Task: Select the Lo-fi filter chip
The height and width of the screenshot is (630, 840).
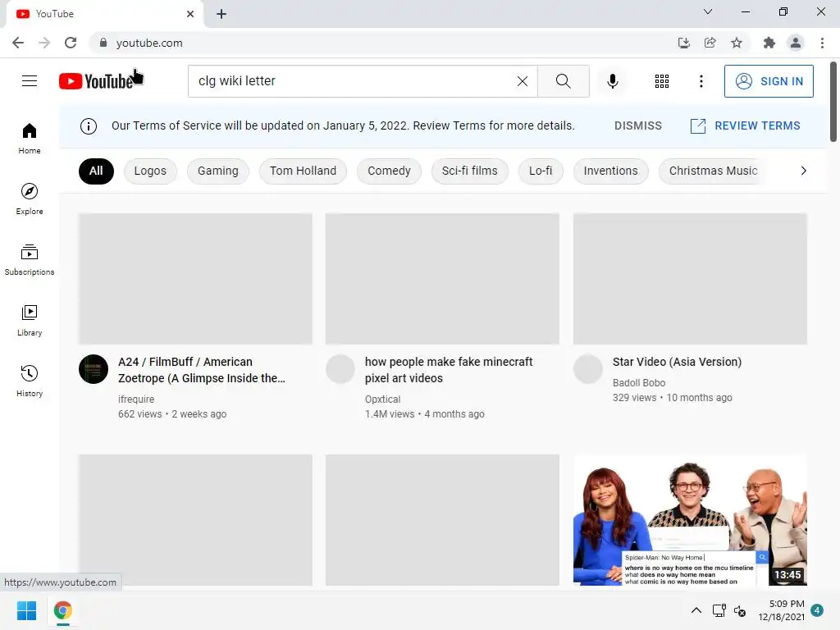Action: click(541, 171)
